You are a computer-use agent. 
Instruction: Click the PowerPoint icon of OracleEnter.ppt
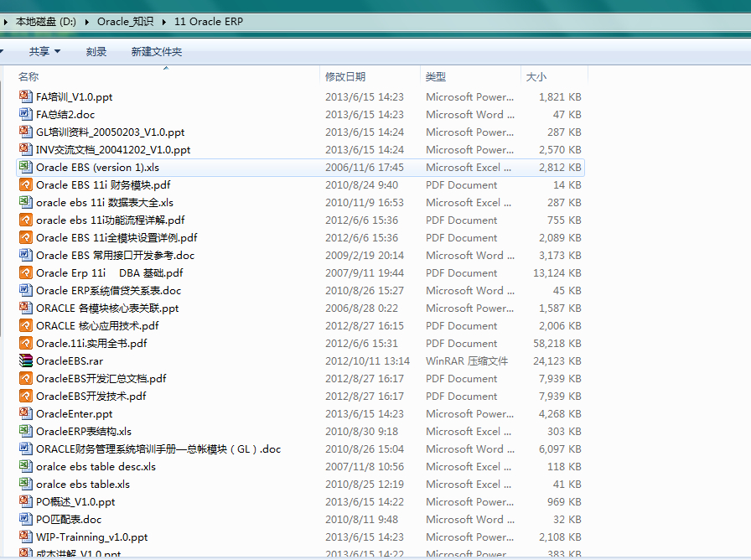[25, 413]
